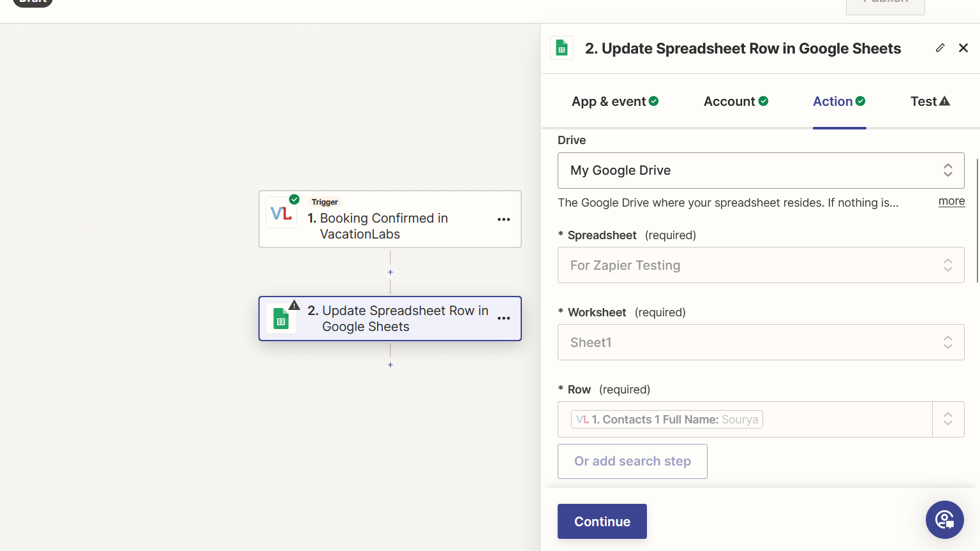Close the step editor panel
Viewport: 980px width, 551px height.
(x=963, y=48)
